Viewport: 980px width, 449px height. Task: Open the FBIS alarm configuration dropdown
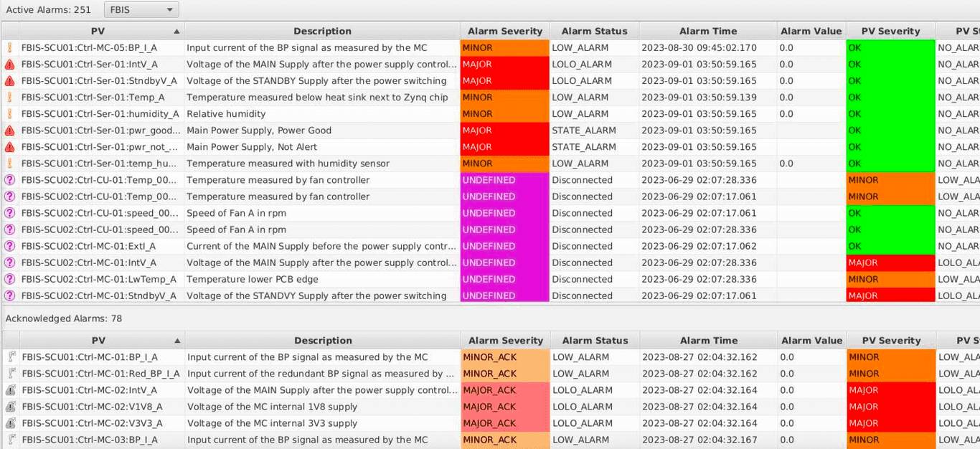pos(141,10)
